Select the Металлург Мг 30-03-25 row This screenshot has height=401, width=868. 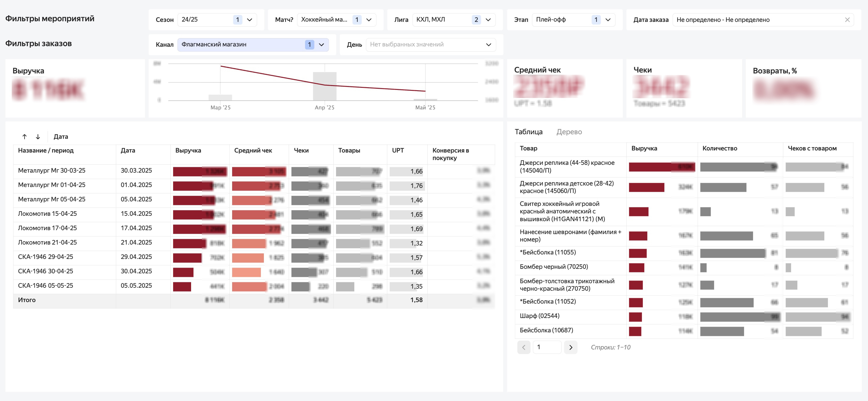(52, 171)
